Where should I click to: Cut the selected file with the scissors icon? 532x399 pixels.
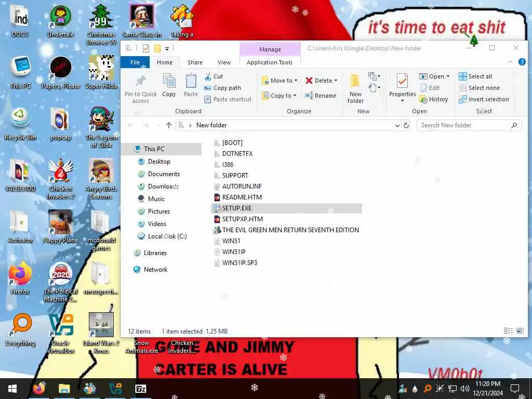pyautogui.click(x=208, y=76)
